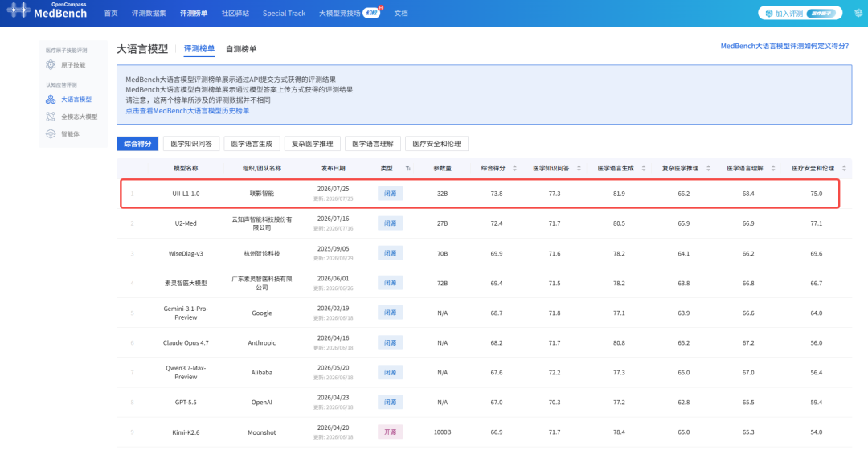Screen dimensions: 868x450
Task: Open 大模型竞技场 in navigation
Action: (340, 14)
